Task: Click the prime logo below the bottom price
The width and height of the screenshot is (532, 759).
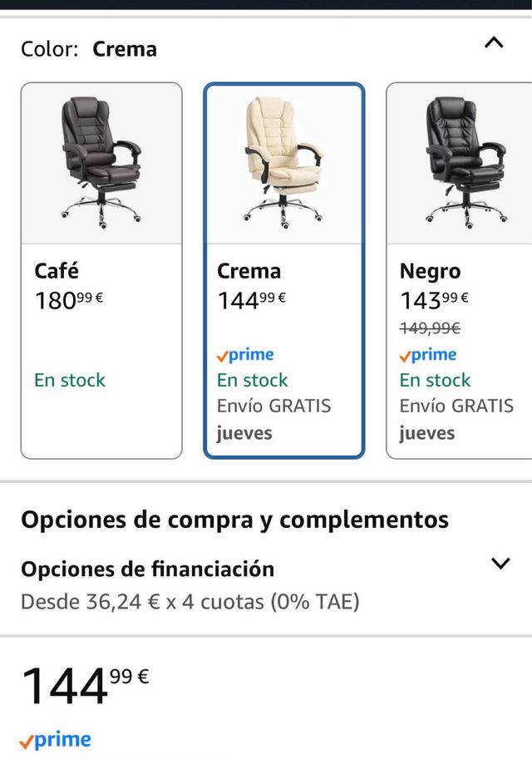Action: (x=57, y=738)
